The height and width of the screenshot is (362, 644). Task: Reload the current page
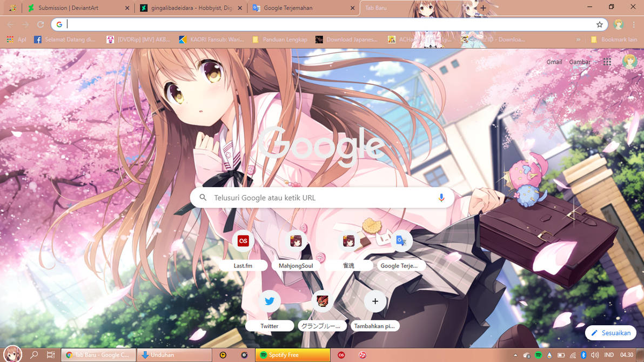(41, 24)
